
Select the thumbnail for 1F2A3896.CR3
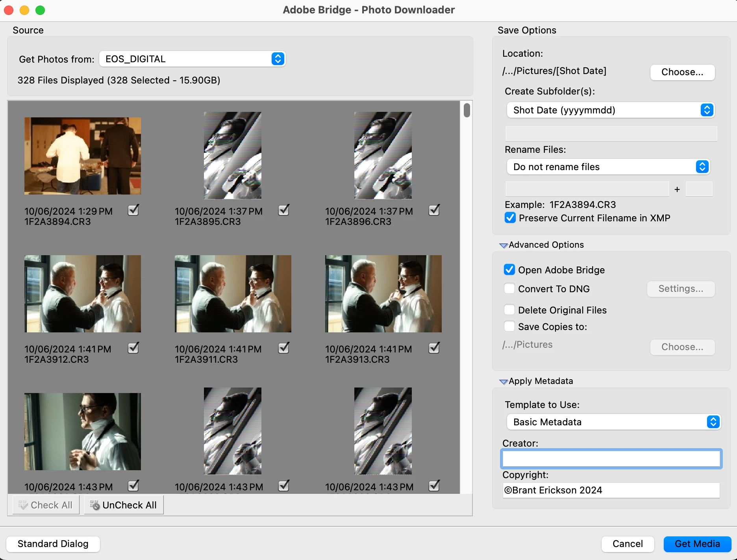pyautogui.click(x=383, y=156)
